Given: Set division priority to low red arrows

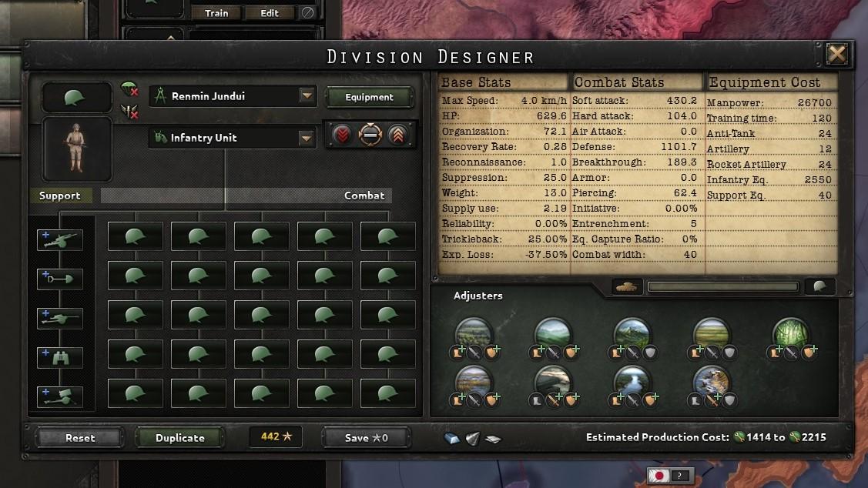Looking at the screenshot, I should click(x=343, y=135).
